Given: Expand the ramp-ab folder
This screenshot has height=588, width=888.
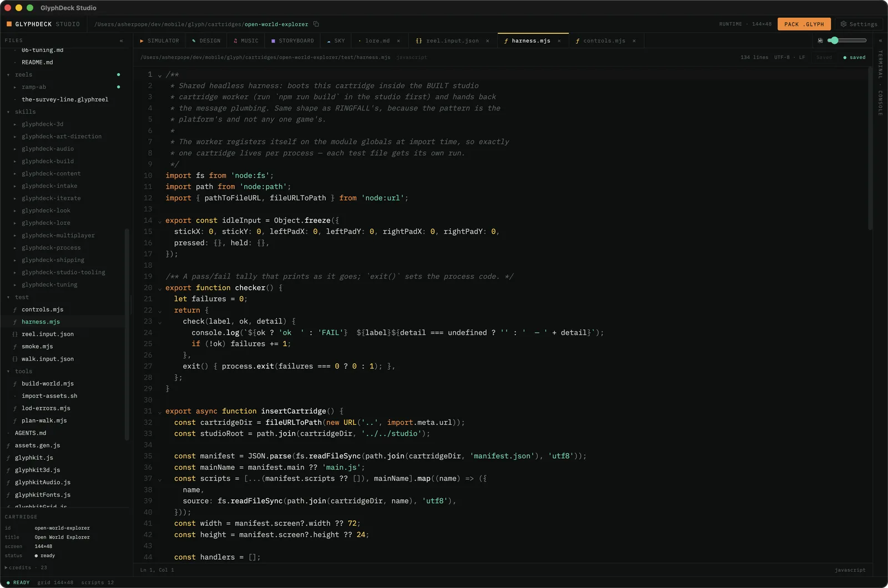Looking at the screenshot, I should (x=15, y=87).
